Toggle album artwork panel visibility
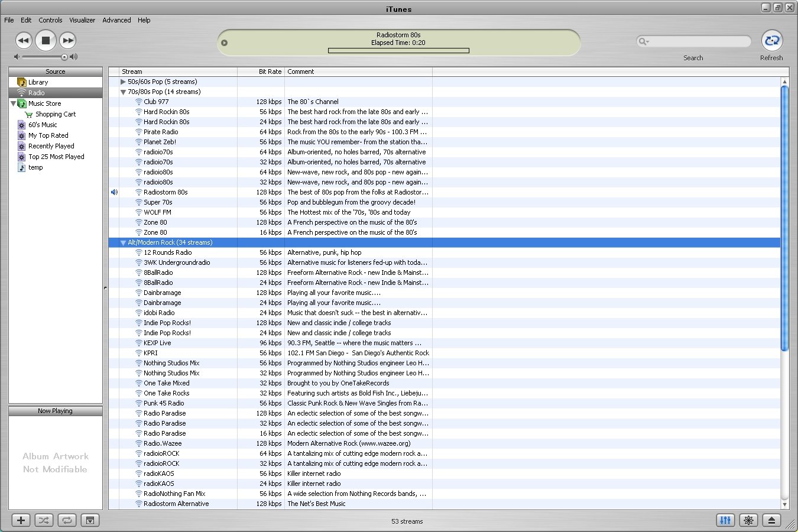 pyautogui.click(x=90, y=520)
